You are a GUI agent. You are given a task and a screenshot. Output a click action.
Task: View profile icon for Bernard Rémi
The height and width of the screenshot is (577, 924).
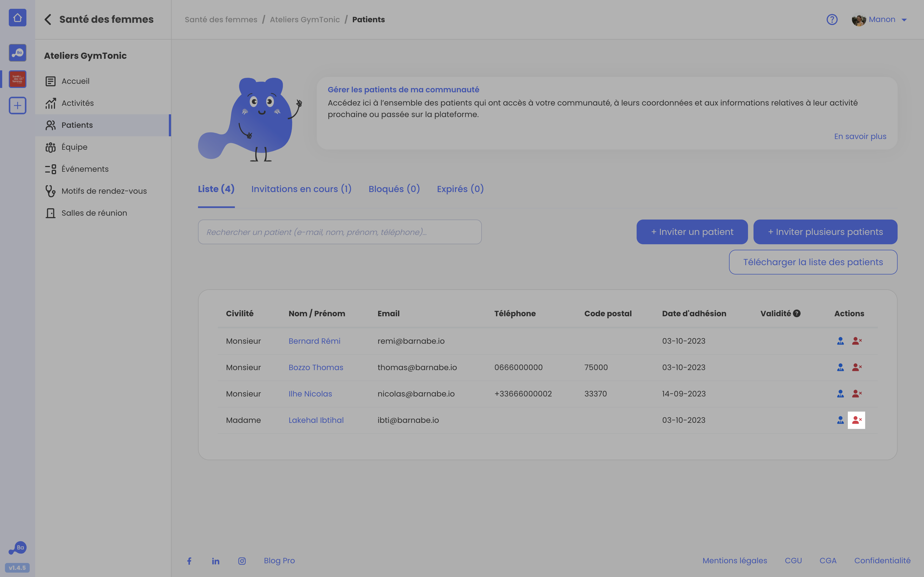(x=840, y=341)
